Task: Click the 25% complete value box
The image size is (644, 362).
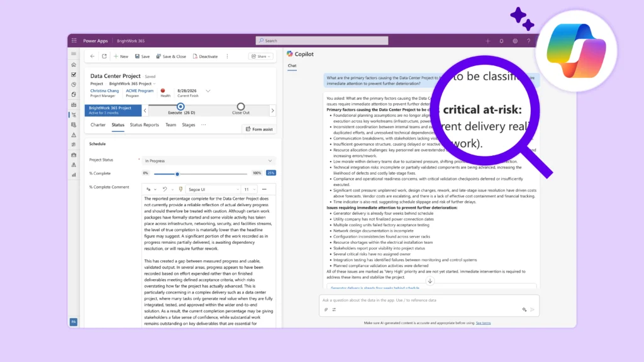Action: (x=270, y=173)
